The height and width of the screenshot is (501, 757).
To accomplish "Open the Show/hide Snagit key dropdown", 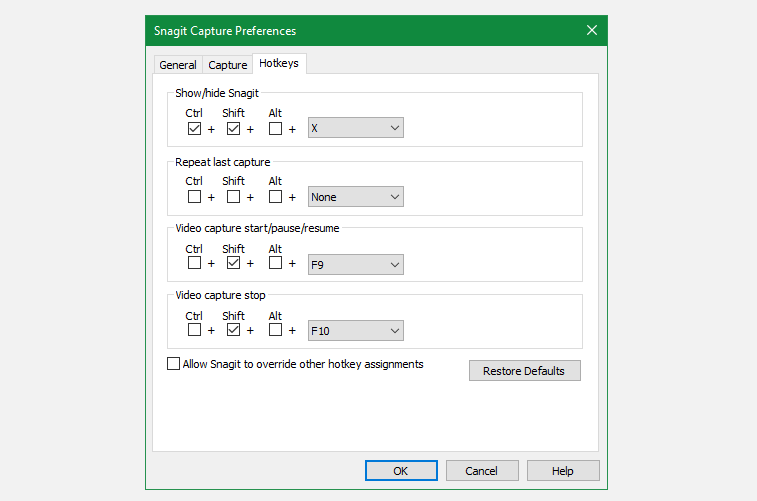I will [x=356, y=128].
